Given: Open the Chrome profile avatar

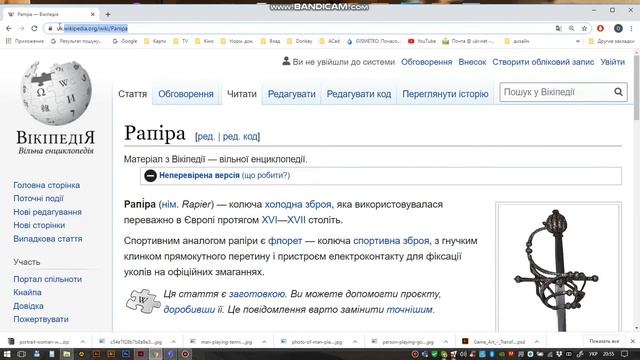Looking at the screenshot, I should coord(618,28).
